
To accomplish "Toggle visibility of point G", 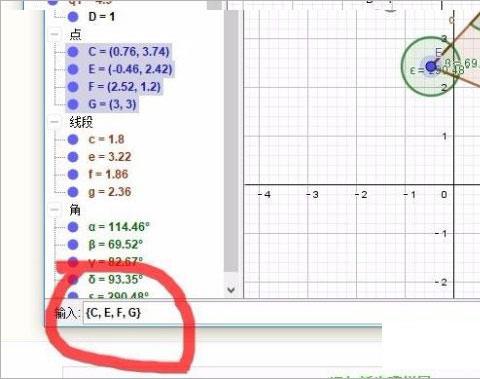I will click(x=73, y=104).
